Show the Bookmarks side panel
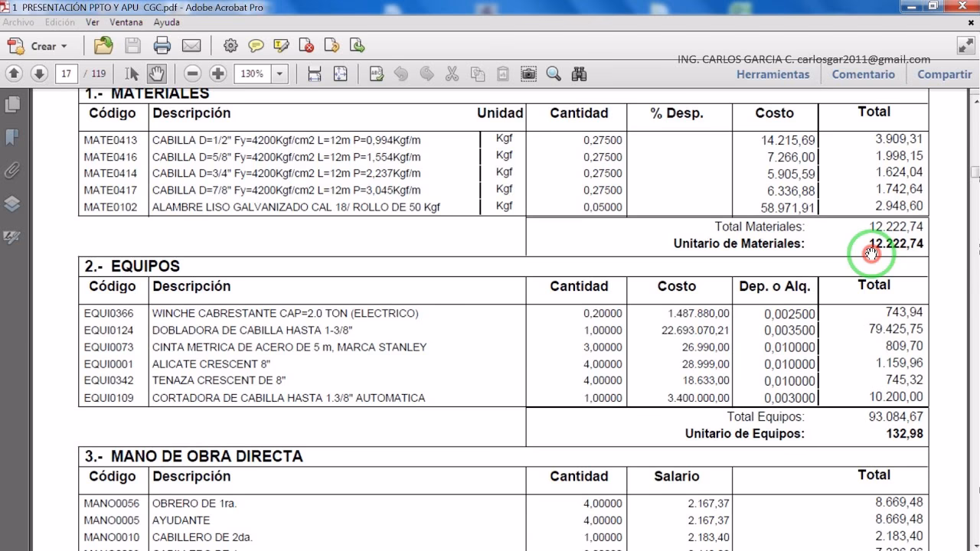Image resolution: width=980 pixels, height=551 pixels. pyautogui.click(x=12, y=137)
